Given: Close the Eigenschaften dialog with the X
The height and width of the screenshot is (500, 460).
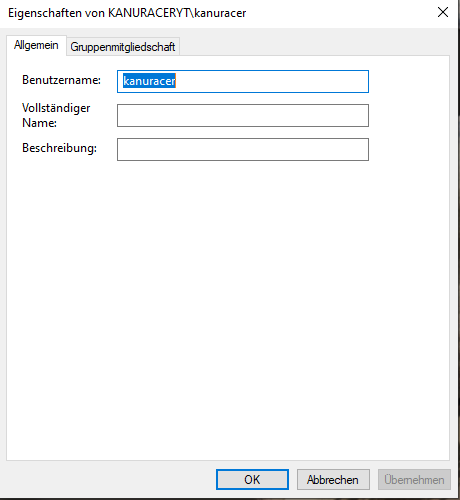Looking at the screenshot, I should coord(443,12).
